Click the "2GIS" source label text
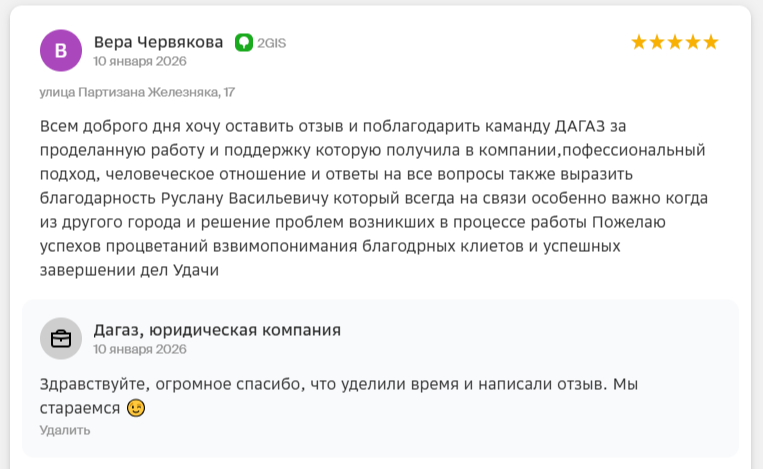This screenshot has height=469, width=763. pyautogui.click(x=271, y=43)
